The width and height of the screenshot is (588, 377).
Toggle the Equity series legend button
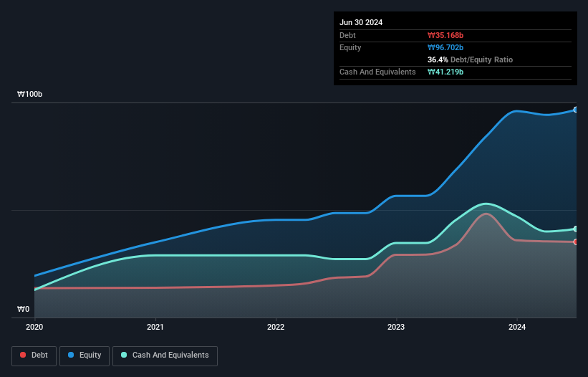pyautogui.click(x=85, y=355)
